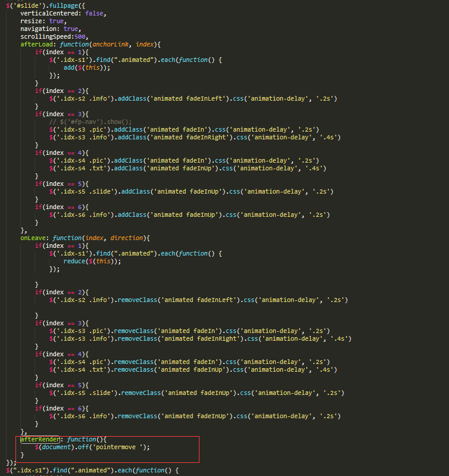Click the "verticalCentered: false," line

click(x=63, y=13)
